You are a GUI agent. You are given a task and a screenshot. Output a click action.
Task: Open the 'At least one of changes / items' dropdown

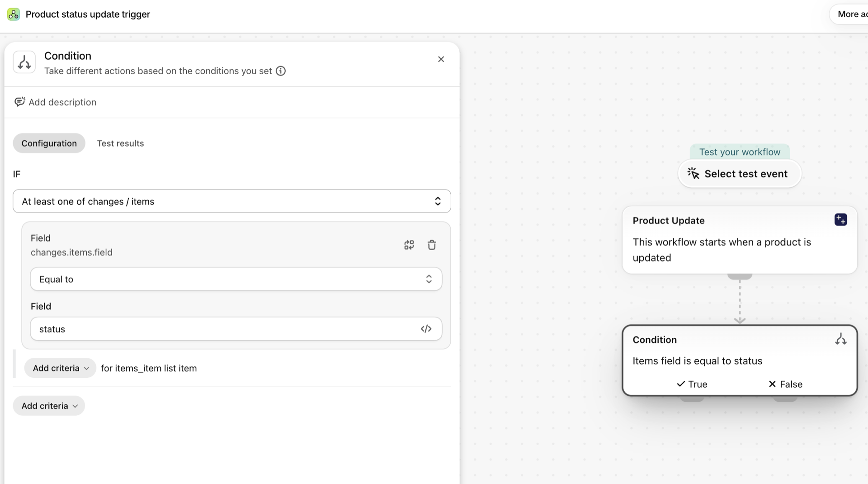click(232, 201)
